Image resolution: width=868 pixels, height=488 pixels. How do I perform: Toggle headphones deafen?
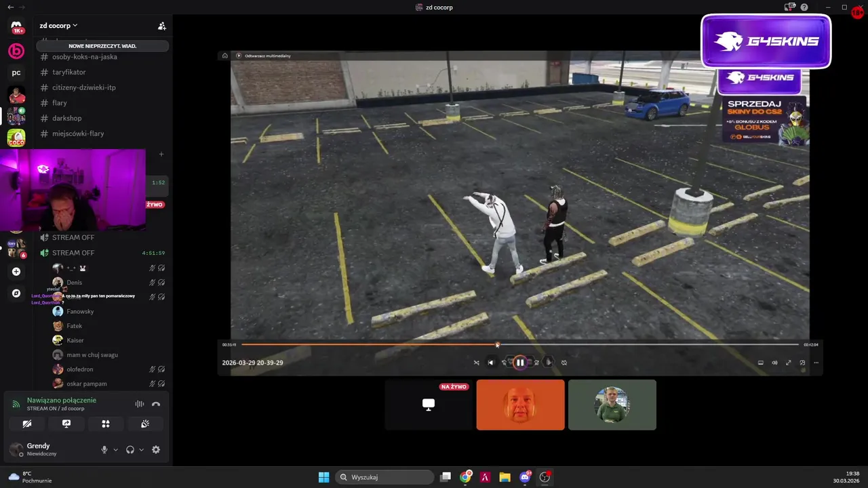pos(130,449)
